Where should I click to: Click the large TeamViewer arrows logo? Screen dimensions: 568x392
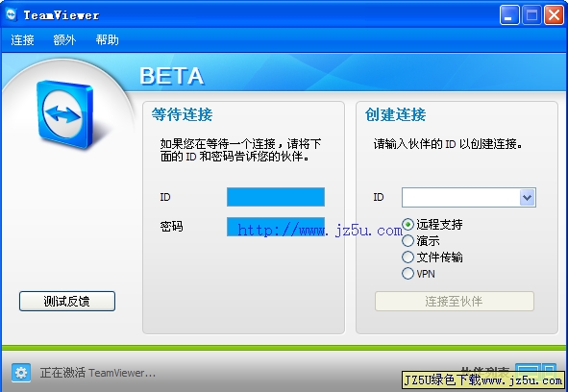pyautogui.click(x=64, y=114)
